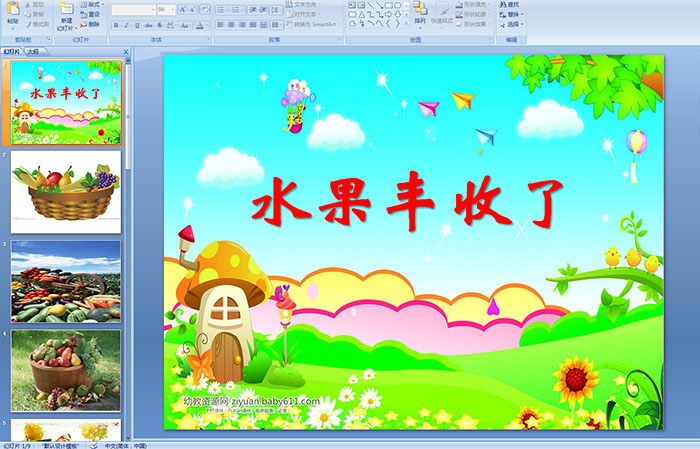Open the Align Text (对齐文本) dropdown
The height and width of the screenshot is (449, 700).
pyautogui.click(x=304, y=14)
